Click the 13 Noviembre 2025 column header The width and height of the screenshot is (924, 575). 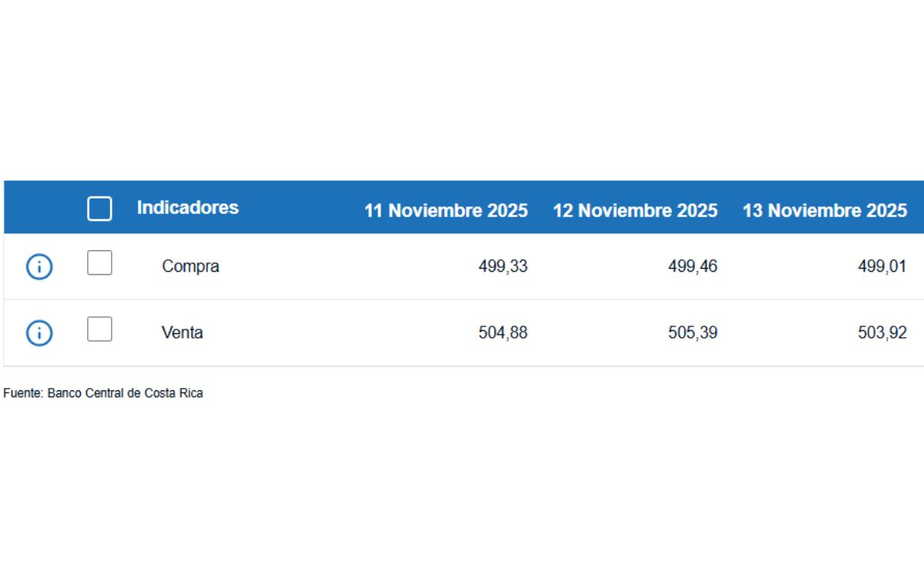click(x=825, y=210)
